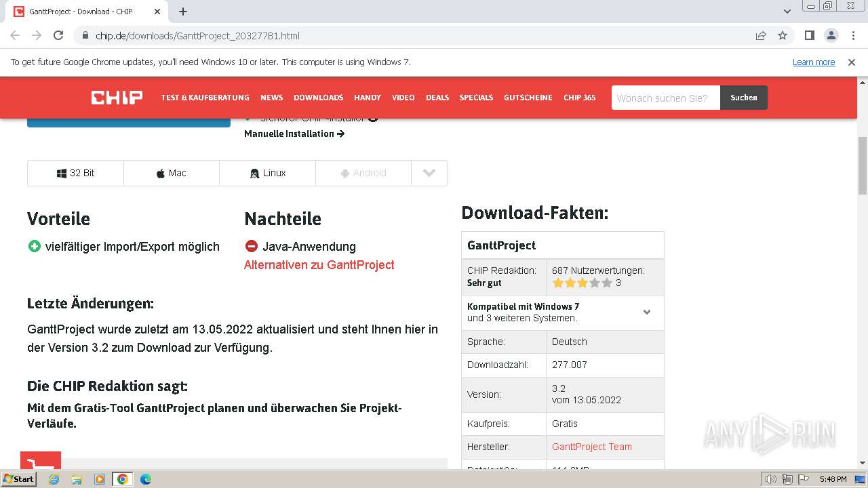Click Manuelle Installation link
Image resolution: width=868 pixels, height=488 pixels.
click(294, 134)
